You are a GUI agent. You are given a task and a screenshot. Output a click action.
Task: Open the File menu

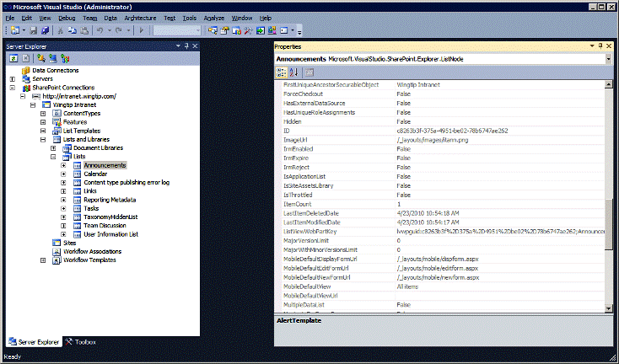pos(10,18)
